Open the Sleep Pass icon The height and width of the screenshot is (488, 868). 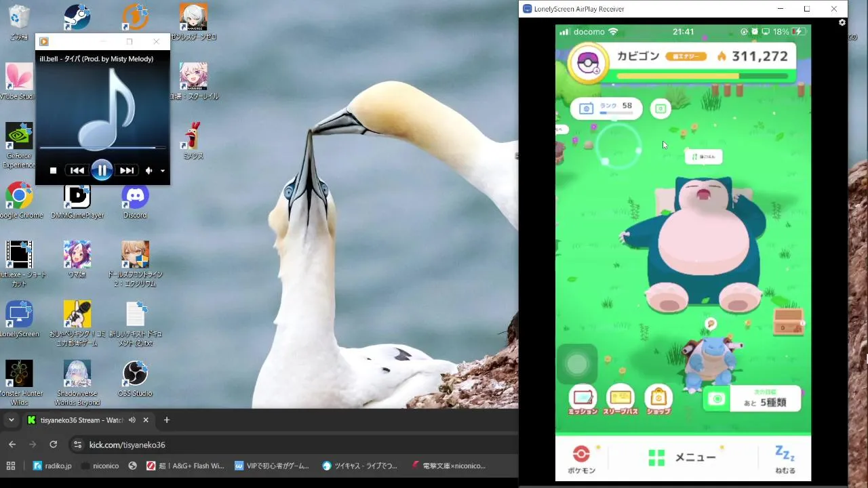tap(620, 400)
